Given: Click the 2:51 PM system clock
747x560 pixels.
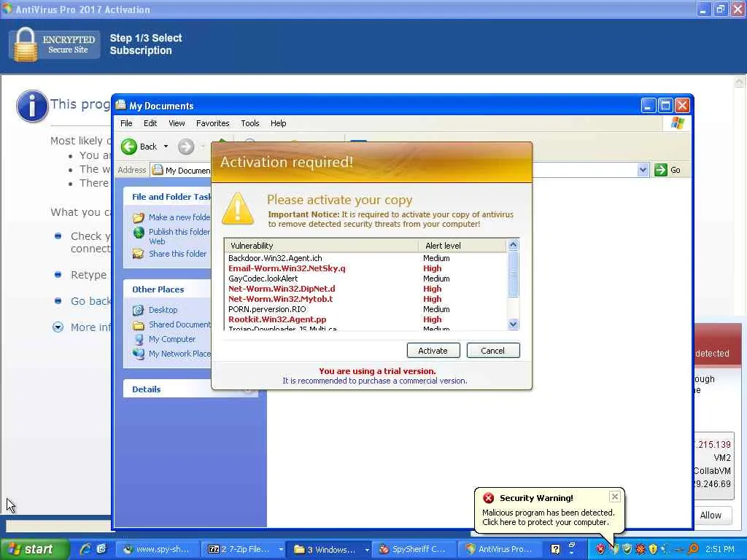Looking at the screenshot, I should (720, 550).
